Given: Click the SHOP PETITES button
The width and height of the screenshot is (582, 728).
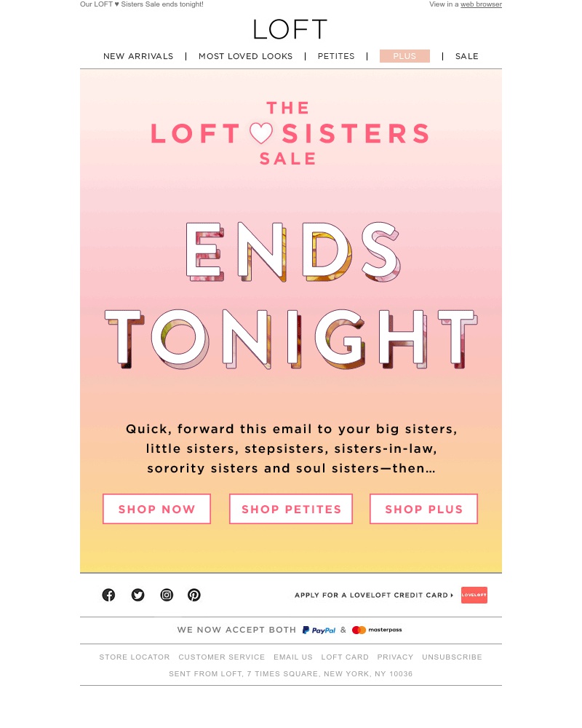Looking at the screenshot, I should pyautogui.click(x=291, y=509).
